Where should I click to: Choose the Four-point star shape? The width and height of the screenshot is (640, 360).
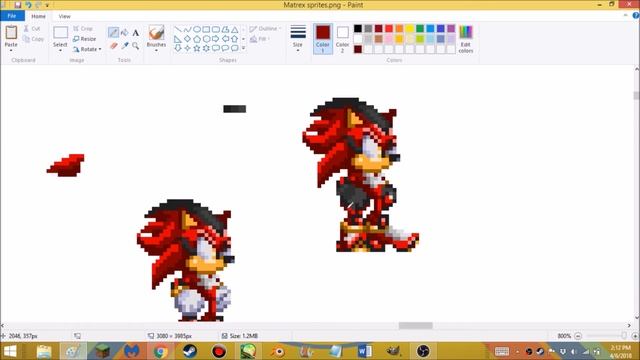click(187, 48)
